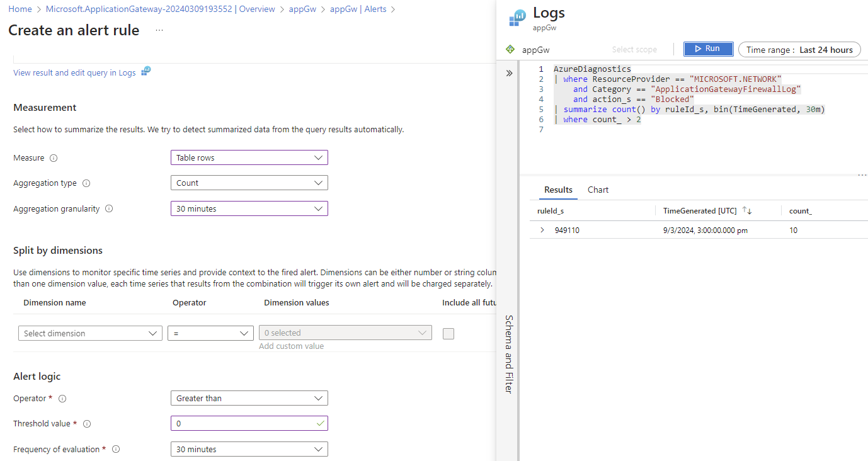Screen dimensions: 868x461
Task: Click the query line with action_s Blocked
Action: (x=633, y=100)
